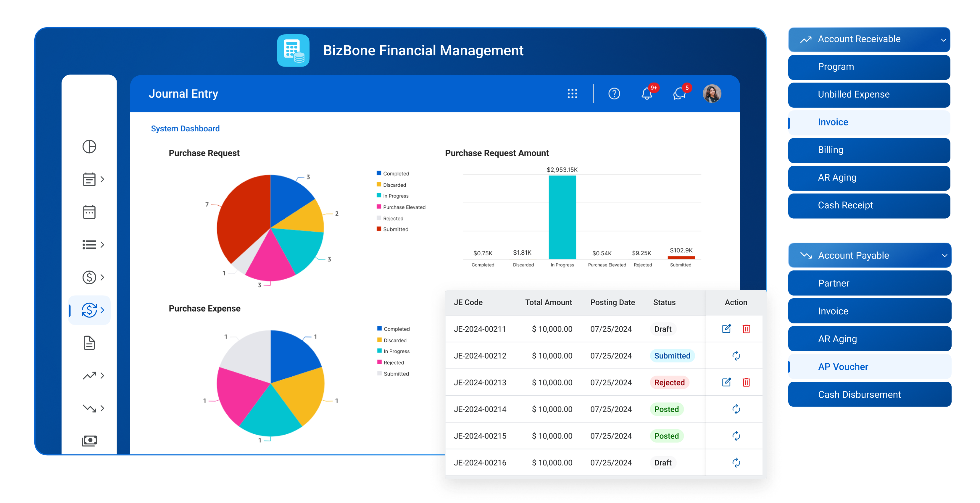Open AR Aging under Account Payable

pyautogui.click(x=870, y=338)
